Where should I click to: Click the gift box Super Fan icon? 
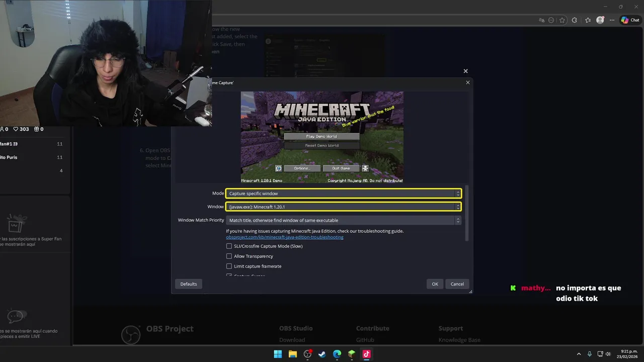[17, 223]
